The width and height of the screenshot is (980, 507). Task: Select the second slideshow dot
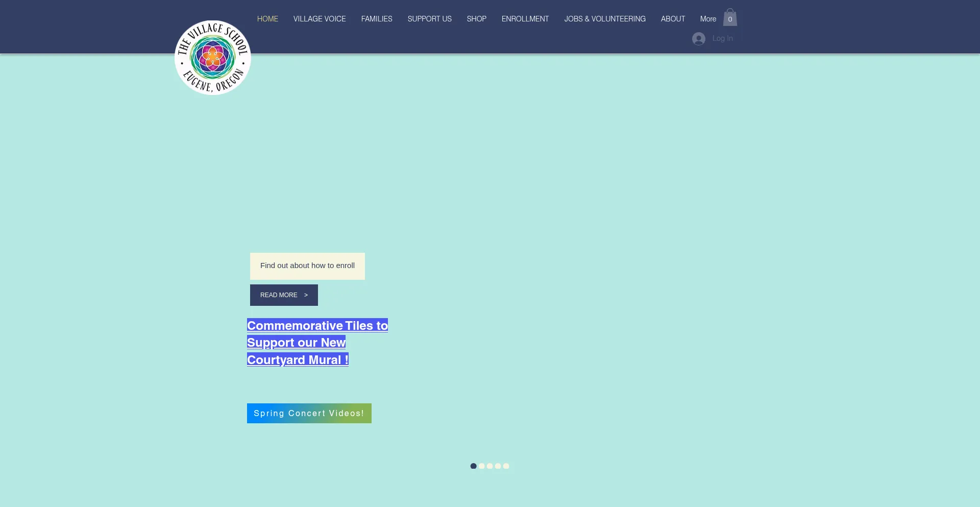482,466
